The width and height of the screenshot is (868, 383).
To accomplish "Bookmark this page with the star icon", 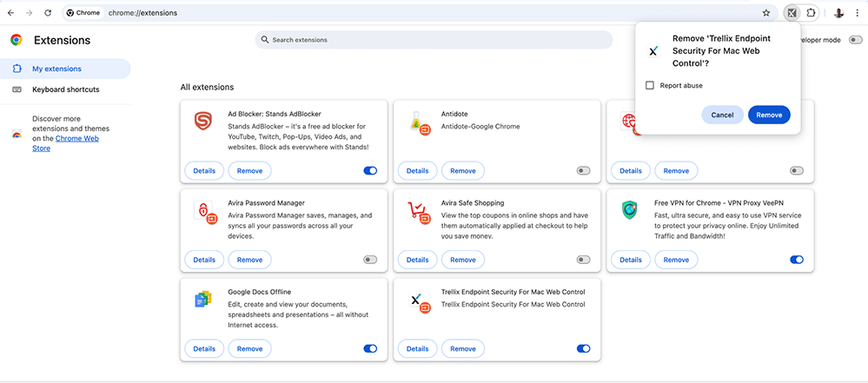I will point(766,13).
